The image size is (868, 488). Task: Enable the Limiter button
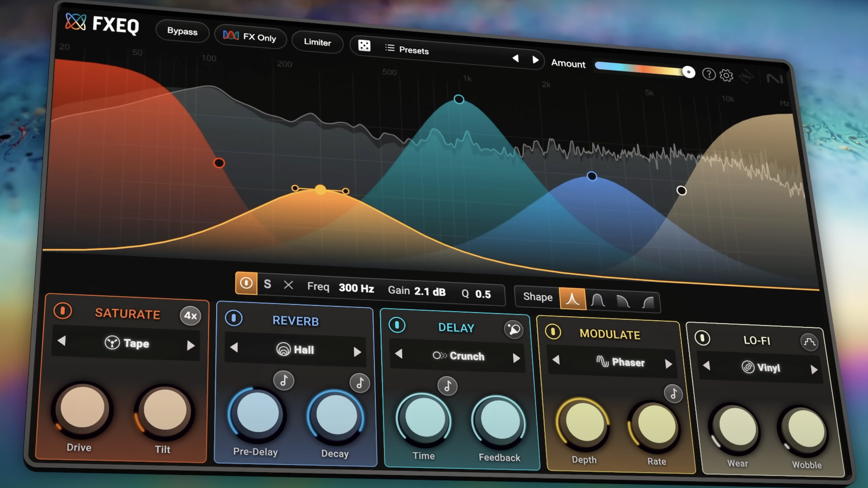click(x=317, y=42)
